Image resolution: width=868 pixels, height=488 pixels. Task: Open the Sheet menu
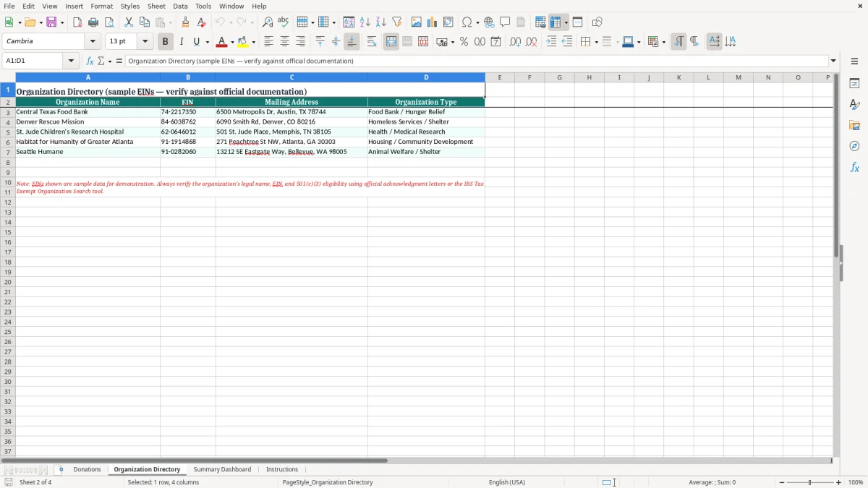point(156,6)
